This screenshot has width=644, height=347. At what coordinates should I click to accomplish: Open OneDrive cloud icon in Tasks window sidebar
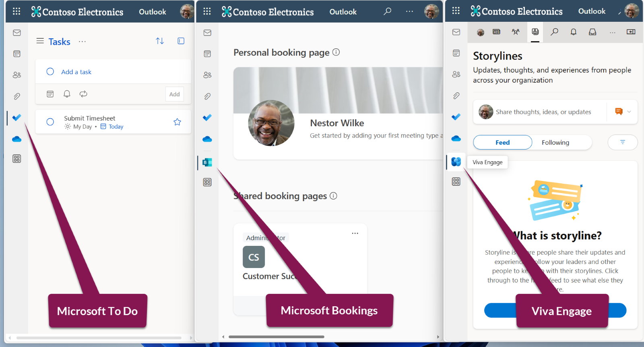[17, 139]
